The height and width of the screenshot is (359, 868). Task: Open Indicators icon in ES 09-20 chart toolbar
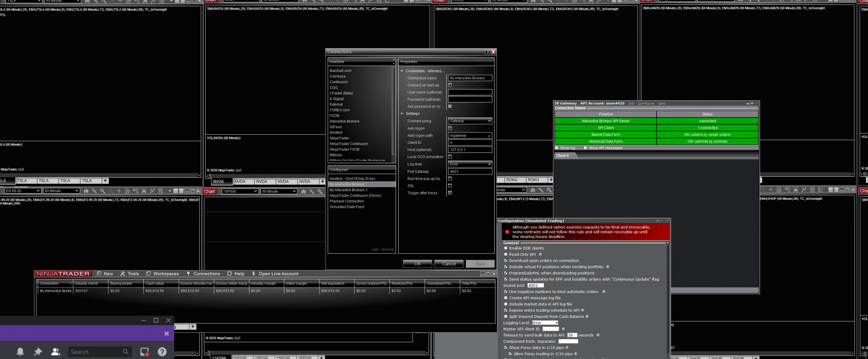click(x=152, y=191)
